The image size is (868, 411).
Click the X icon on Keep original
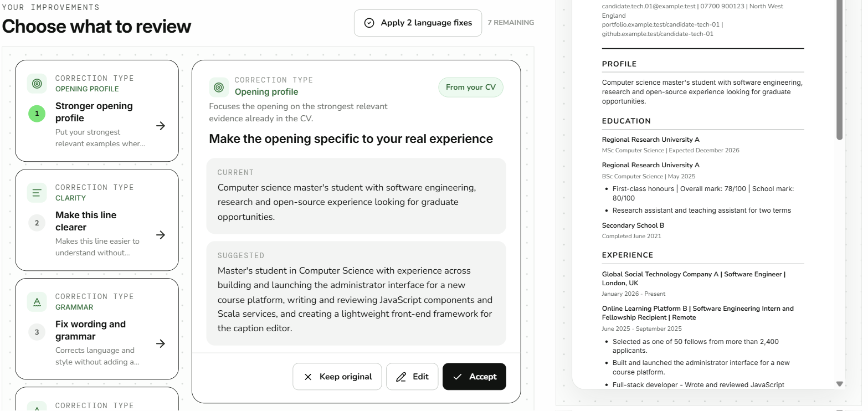tap(308, 377)
